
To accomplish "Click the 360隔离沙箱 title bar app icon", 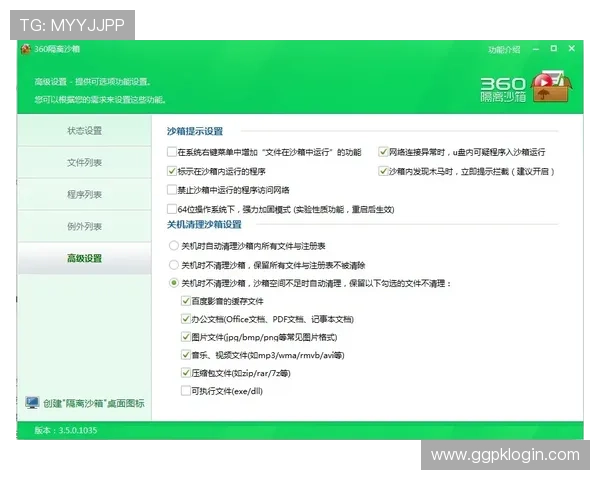I will [x=26, y=49].
